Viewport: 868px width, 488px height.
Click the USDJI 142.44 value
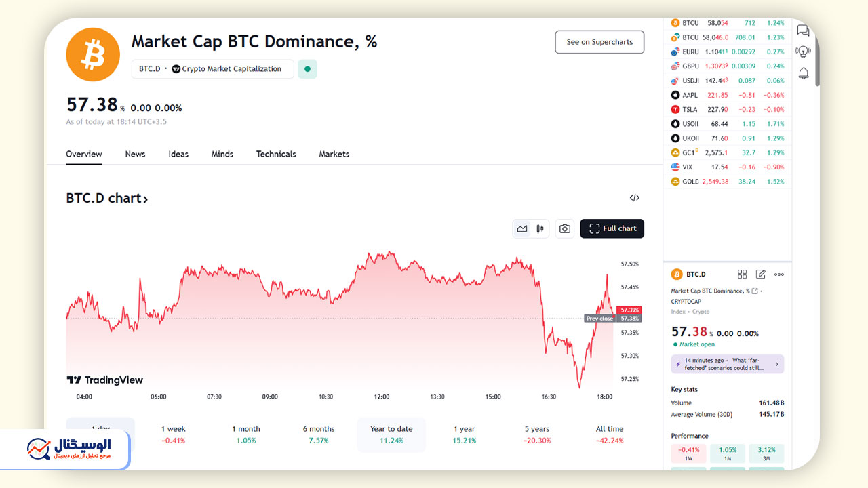(x=717, y=81)
